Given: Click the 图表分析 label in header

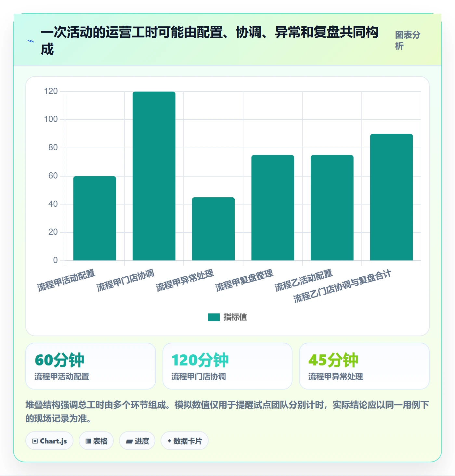Looking at the screenshot, I should pos(408,40).
